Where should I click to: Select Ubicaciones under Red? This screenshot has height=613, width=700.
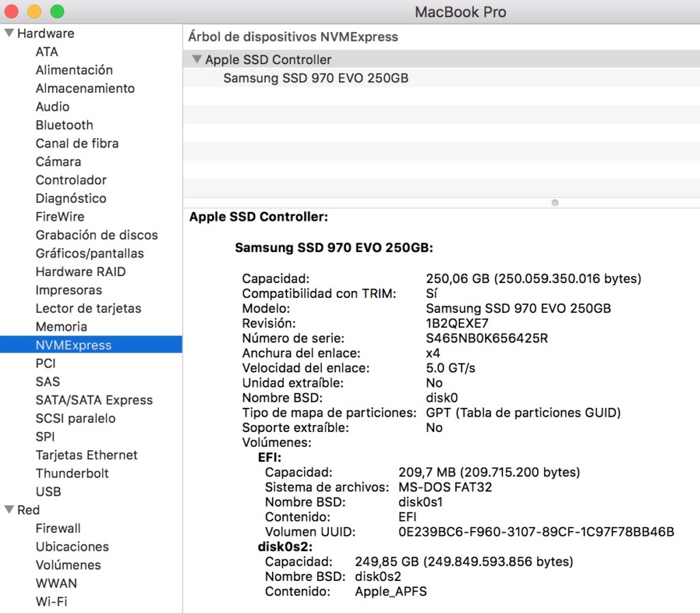(72, 547)
